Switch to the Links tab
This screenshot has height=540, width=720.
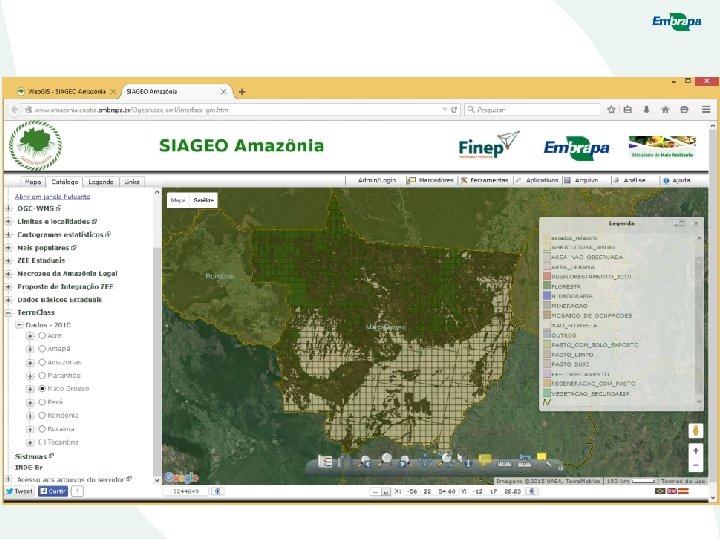(x=132, y=182)
